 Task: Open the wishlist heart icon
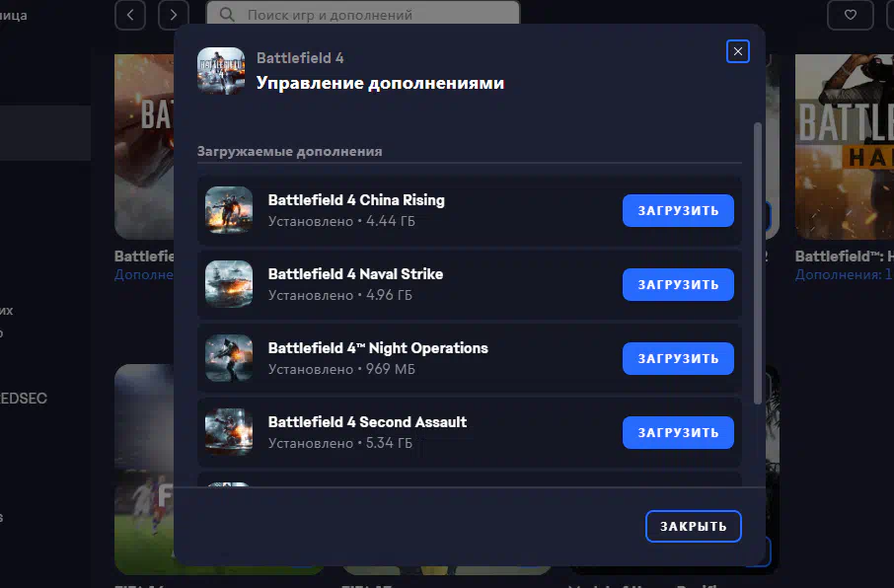coord(851,14)
